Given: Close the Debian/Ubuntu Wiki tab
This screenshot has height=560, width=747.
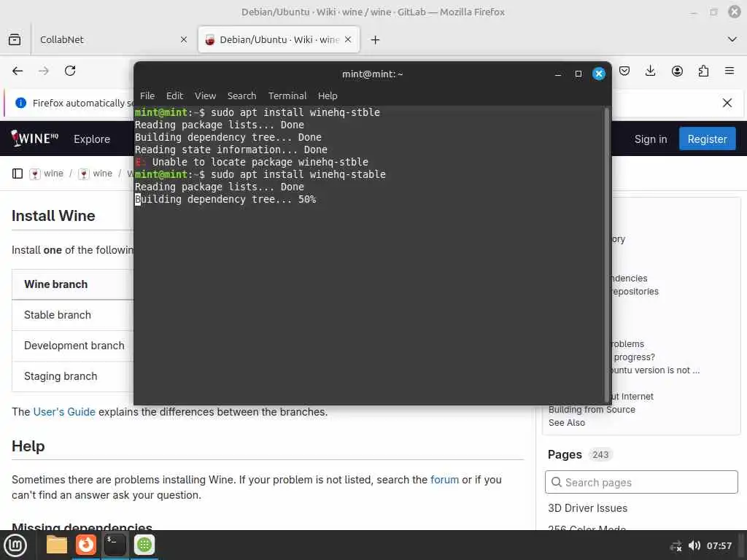Looking at the screenshot, I should 348,39.
